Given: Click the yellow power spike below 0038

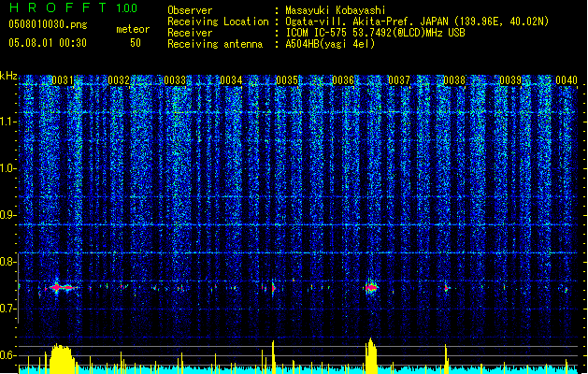Looking at the screenshot, I should (x=446, y=359).
